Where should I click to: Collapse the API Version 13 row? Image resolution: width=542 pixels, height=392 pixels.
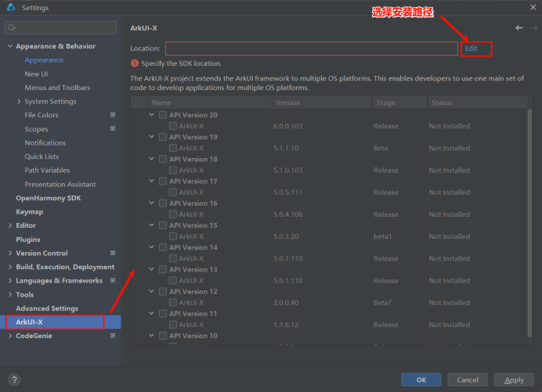(x=151, y=269)
